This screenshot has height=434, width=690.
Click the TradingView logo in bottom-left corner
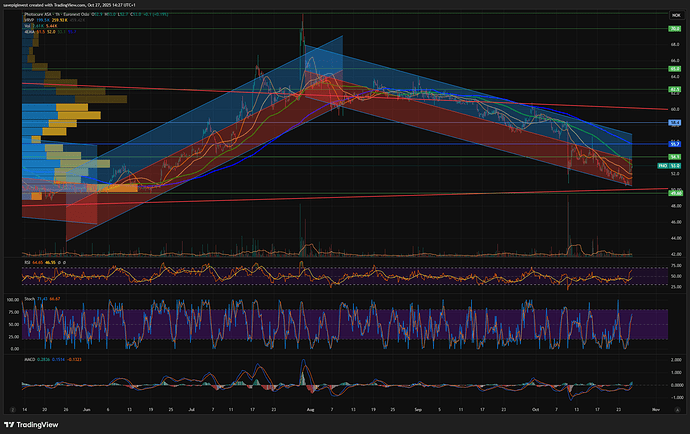coord(30,424)
